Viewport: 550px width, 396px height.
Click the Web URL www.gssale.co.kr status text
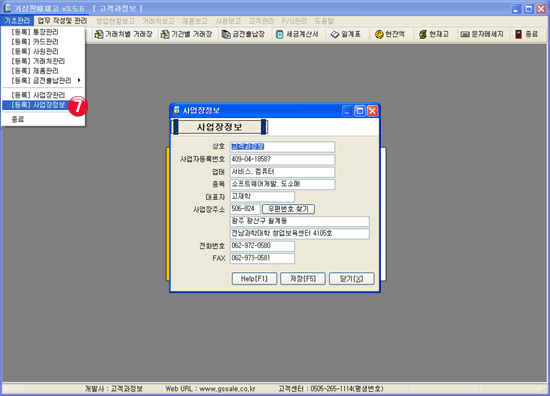[210, 389]
